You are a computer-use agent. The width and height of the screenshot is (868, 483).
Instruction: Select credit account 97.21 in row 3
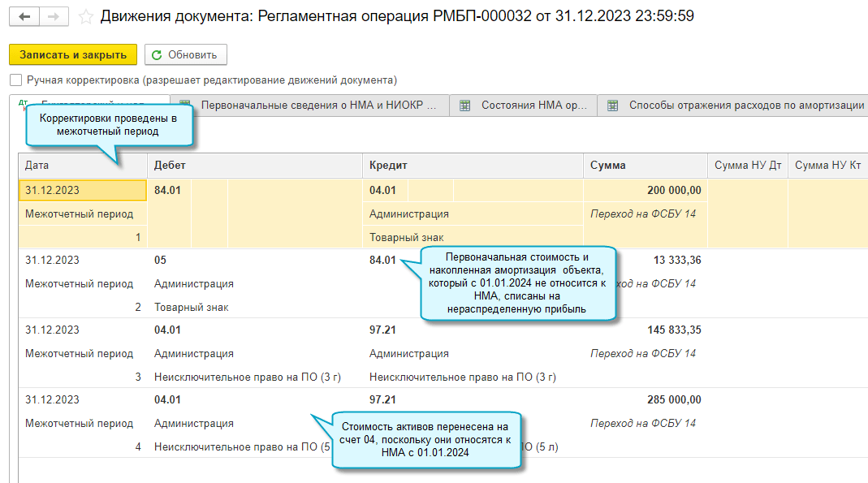tap(383, 330)
